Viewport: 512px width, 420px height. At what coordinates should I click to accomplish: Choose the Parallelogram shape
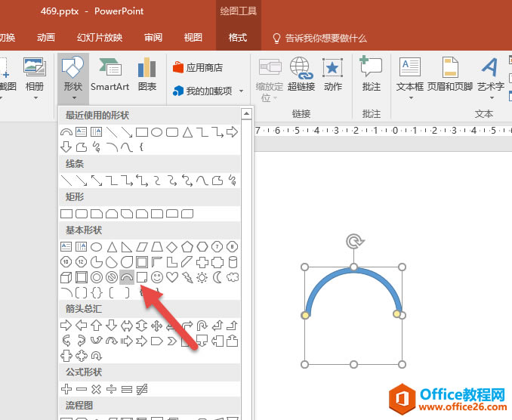coord(142,247)
